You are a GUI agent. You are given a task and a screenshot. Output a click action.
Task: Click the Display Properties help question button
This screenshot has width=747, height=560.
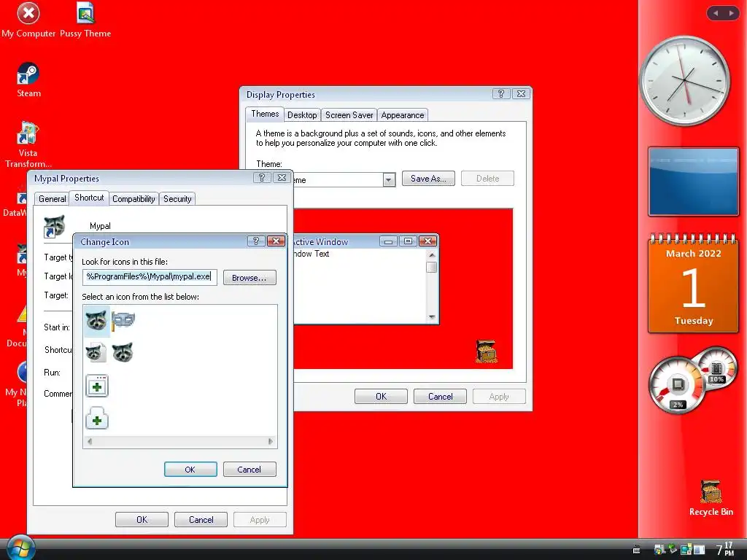pos(500,94)
